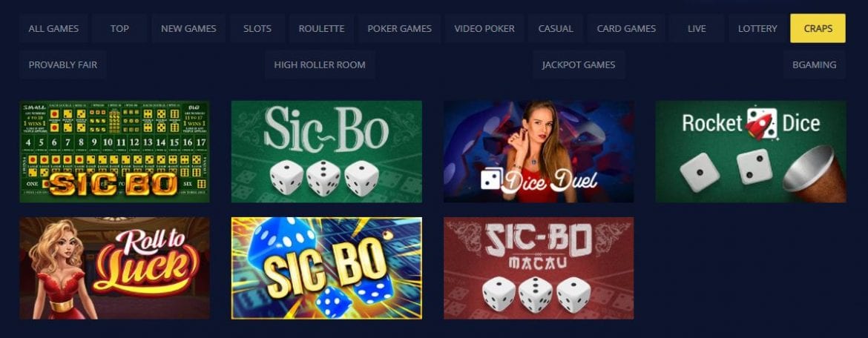Start the Rocket Dice game
The image size is (868, 338).
point(751,151)
